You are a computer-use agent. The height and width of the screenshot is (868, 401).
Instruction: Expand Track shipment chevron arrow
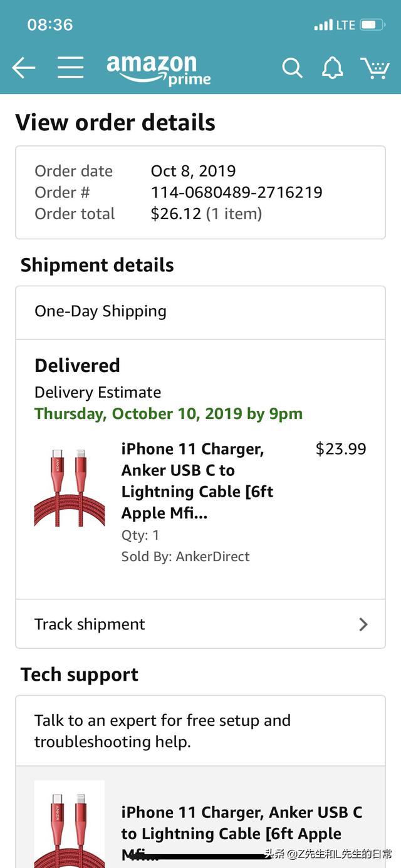[x=363, y=624]
